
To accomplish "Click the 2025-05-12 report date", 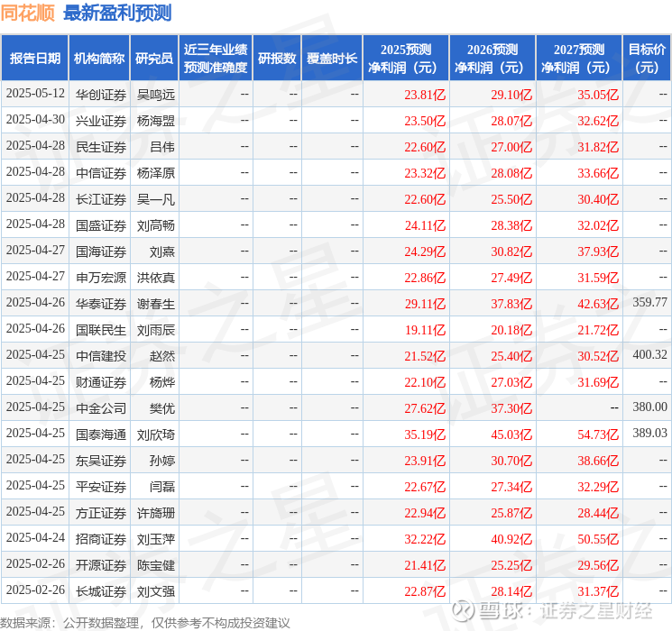I will pos(35,94).
